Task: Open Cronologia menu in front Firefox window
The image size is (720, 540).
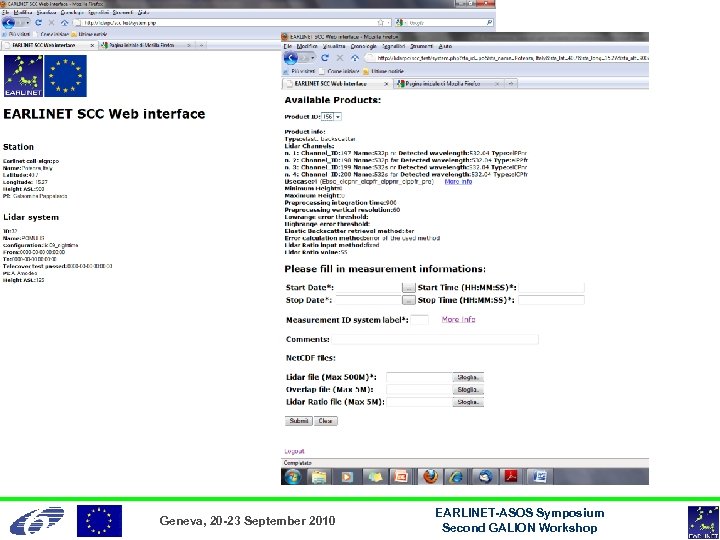Action: coord(363,46)
